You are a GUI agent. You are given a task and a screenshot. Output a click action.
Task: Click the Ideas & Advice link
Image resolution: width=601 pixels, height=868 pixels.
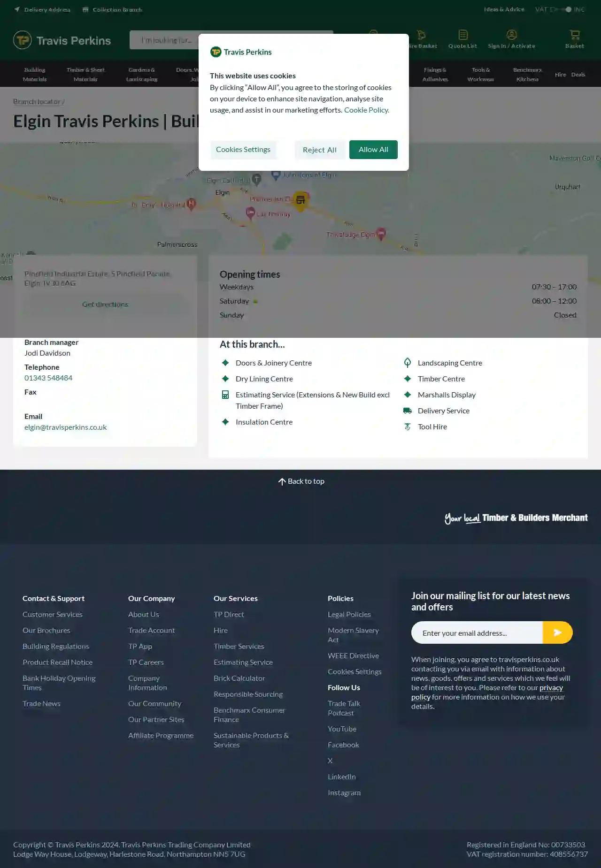click(x=504, y=9)
